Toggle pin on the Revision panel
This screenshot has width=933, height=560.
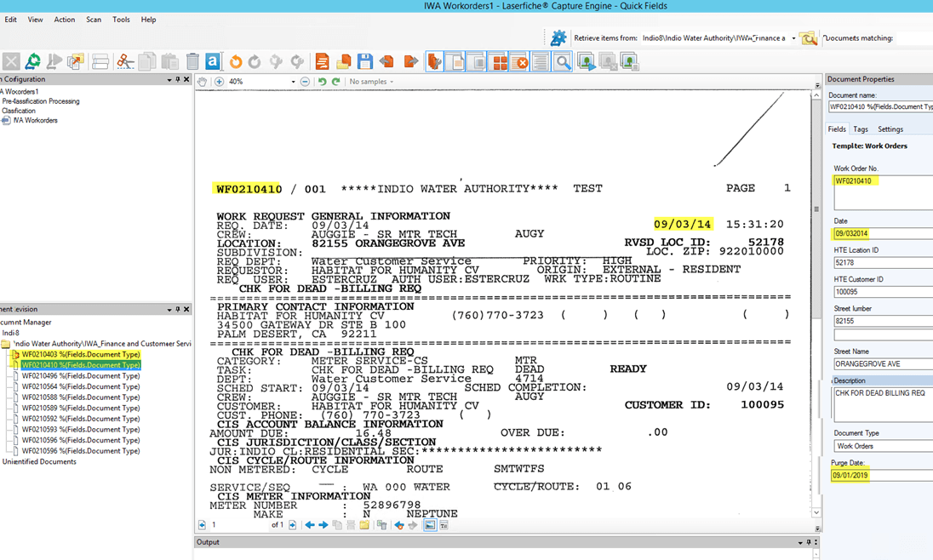[x=177, y=310]
